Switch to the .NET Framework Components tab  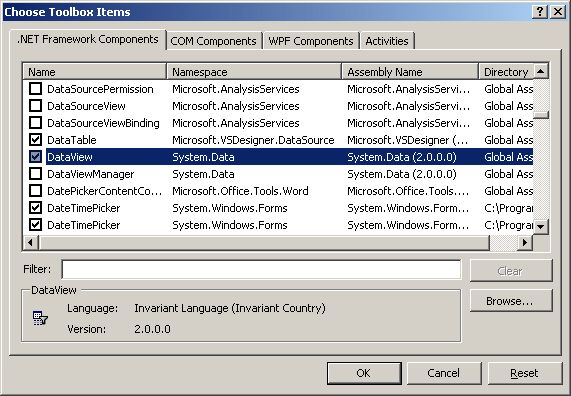[x=88, y=39]
